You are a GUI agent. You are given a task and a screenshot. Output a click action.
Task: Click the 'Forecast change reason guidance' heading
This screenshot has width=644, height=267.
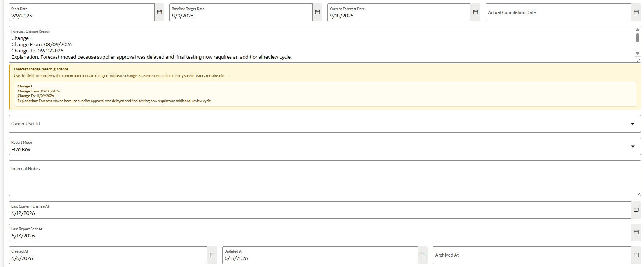(41, 69)
